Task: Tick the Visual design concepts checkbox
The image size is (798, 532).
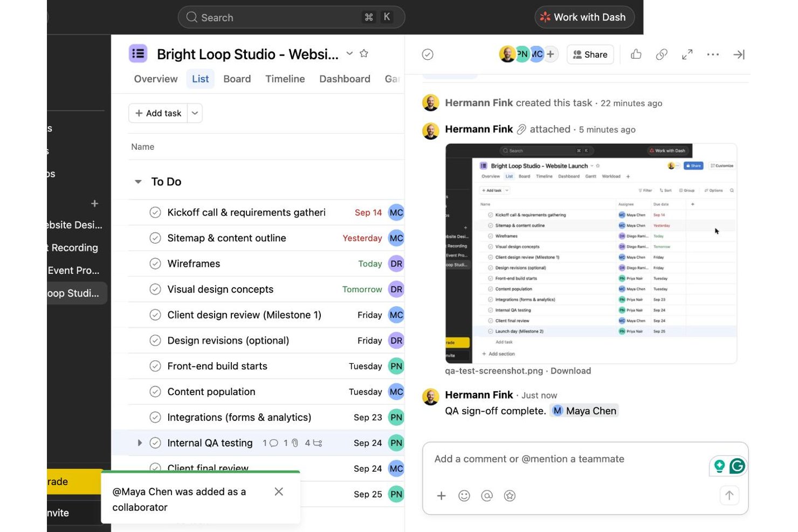Action: click(155, 289)
